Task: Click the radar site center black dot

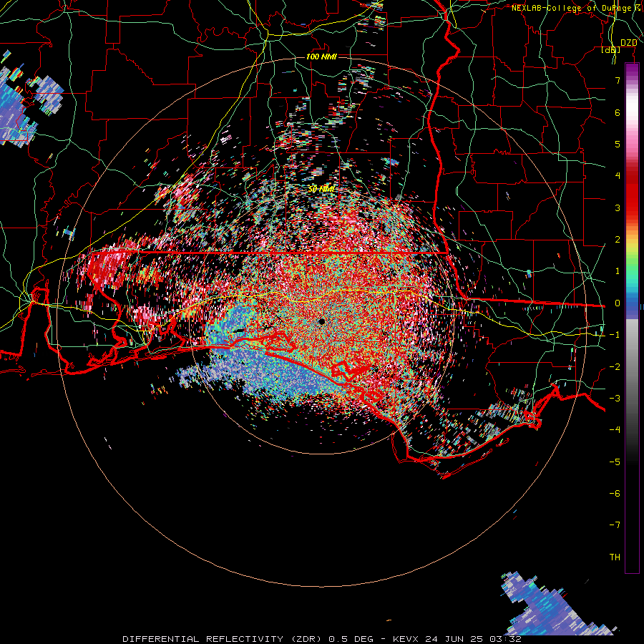Action: (x=321, y=321)
